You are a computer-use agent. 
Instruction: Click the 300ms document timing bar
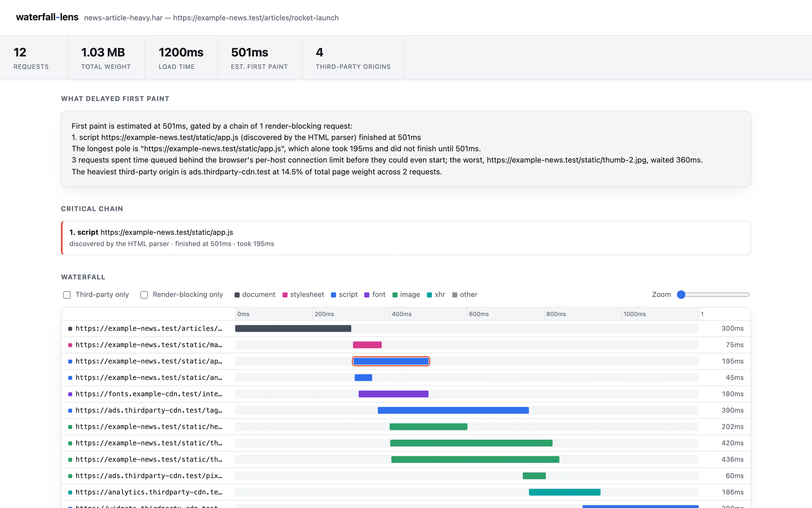293,328
